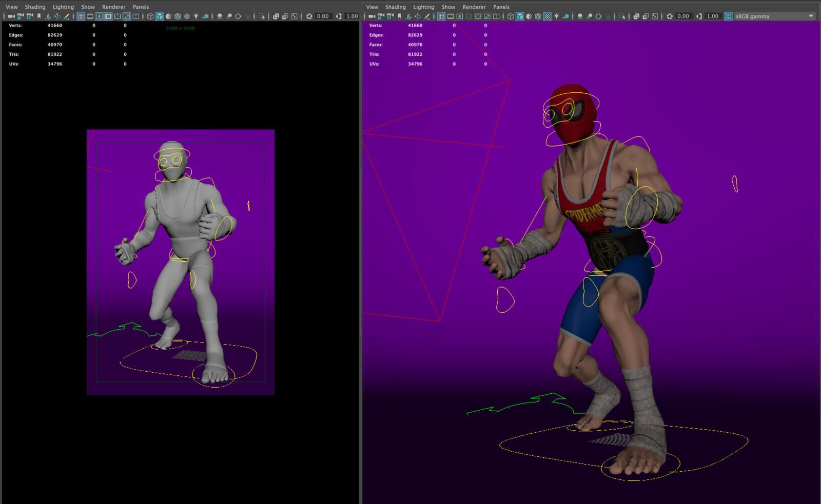
Task: Select Grease Pencil icon in left panel
Action: click(67, 16)
